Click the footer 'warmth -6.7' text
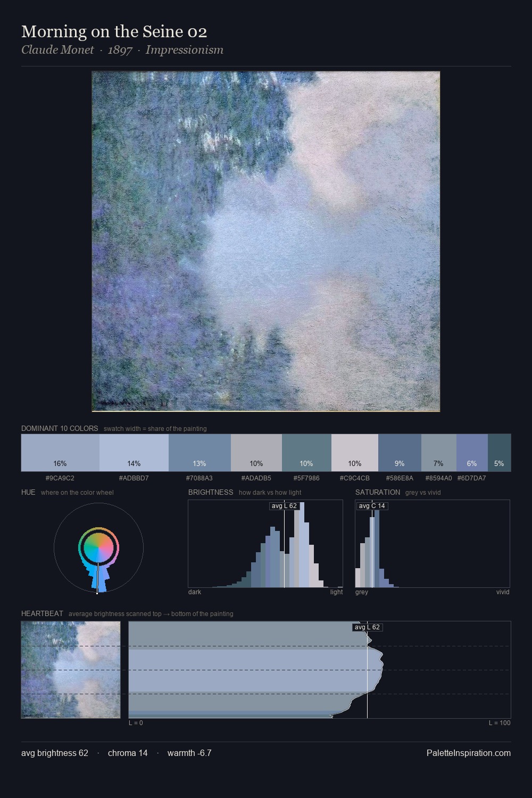 point(189,753)
